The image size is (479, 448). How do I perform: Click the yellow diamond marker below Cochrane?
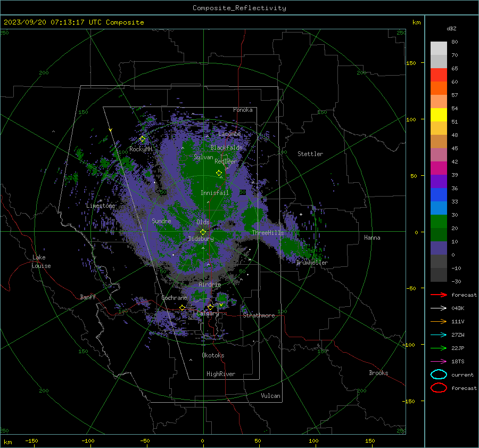(x=182, y=308)
